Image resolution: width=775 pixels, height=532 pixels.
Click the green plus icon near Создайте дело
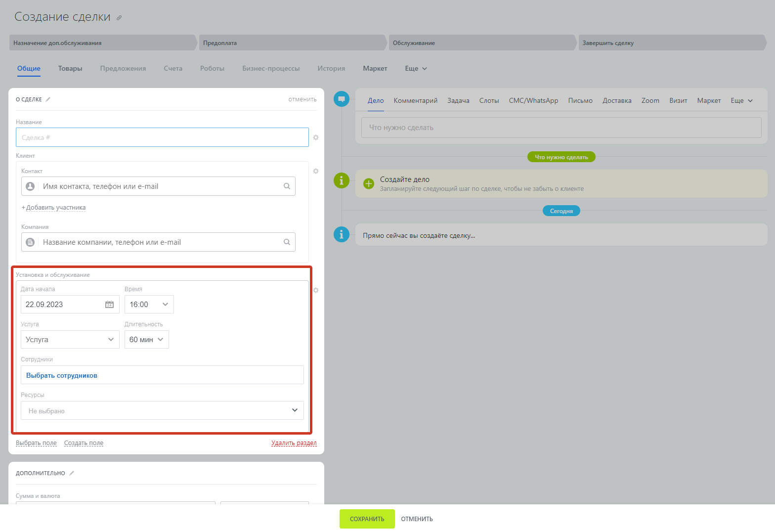(x=369, y=184)
